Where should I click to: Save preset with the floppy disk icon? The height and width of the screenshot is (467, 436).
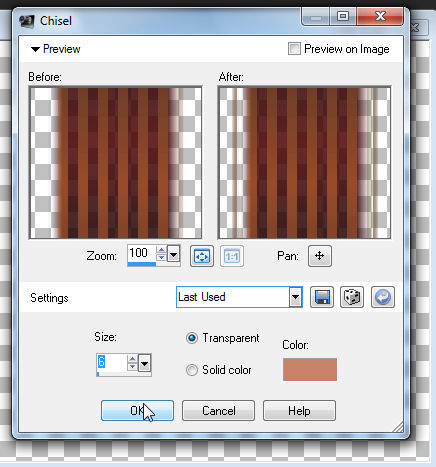322,297
